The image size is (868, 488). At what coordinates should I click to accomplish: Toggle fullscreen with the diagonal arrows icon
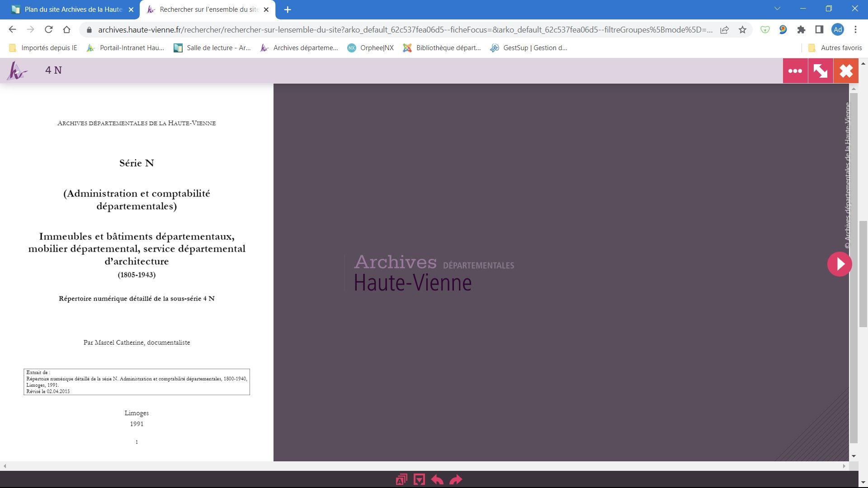click(x=820, y=71)
